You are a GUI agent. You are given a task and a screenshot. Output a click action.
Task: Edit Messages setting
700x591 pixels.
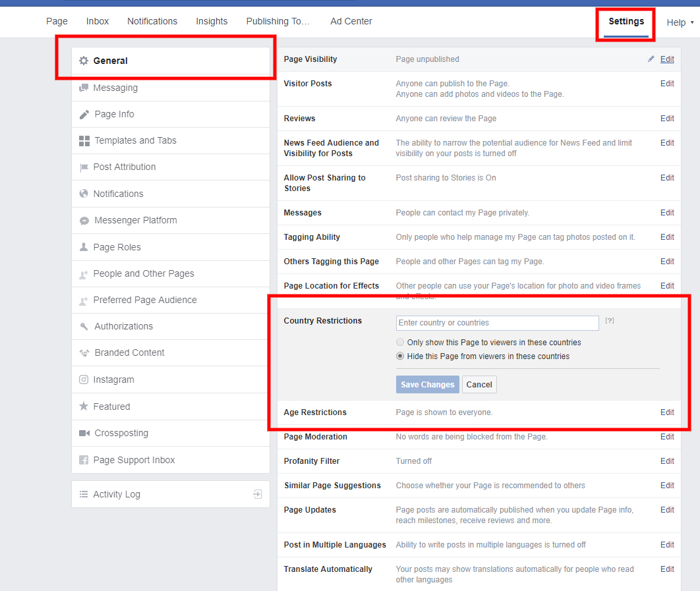pos(667,213)
